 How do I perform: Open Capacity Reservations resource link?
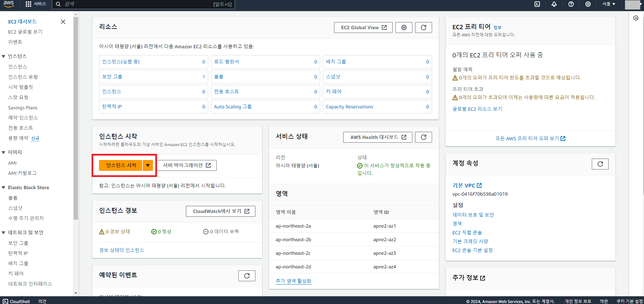349,107
